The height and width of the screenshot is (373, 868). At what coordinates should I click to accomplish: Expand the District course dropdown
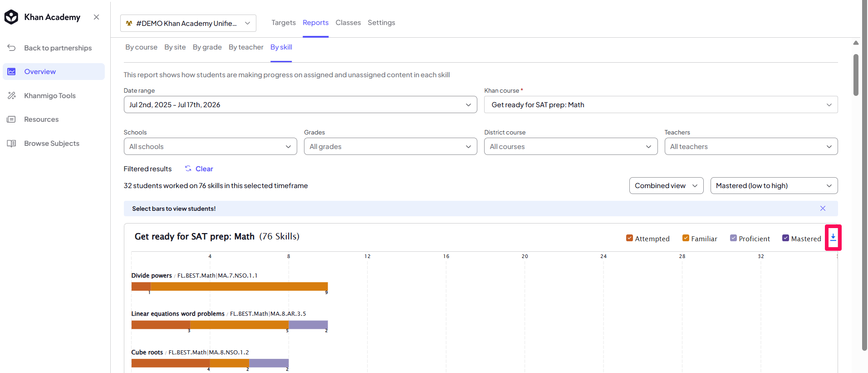tap(571, 146)
